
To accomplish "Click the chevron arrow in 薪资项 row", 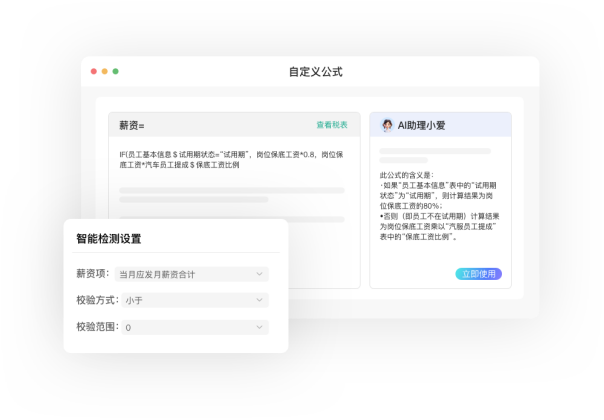I will [x=260, y=273].
